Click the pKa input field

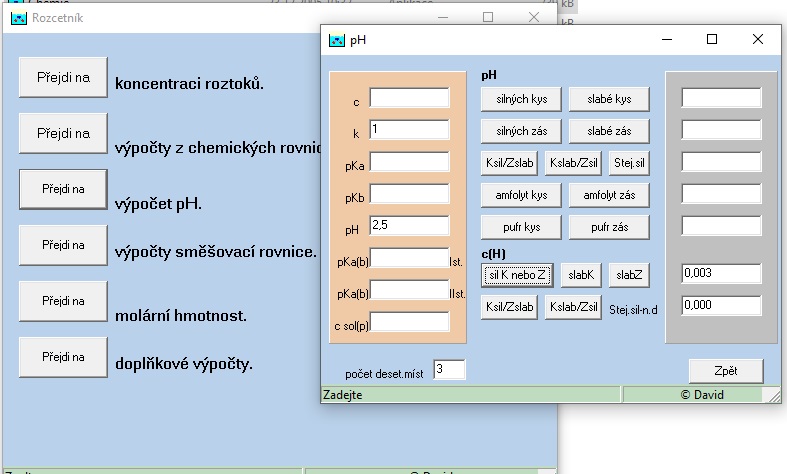coord(409,162)
